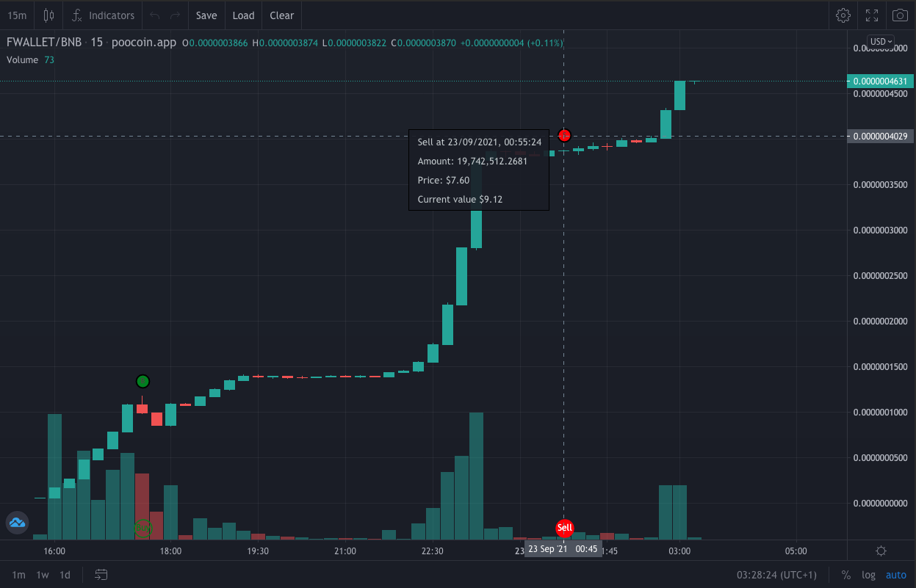Open chart settings gear
The height and width of the screenshot is (588, 916).
(843, 15)
